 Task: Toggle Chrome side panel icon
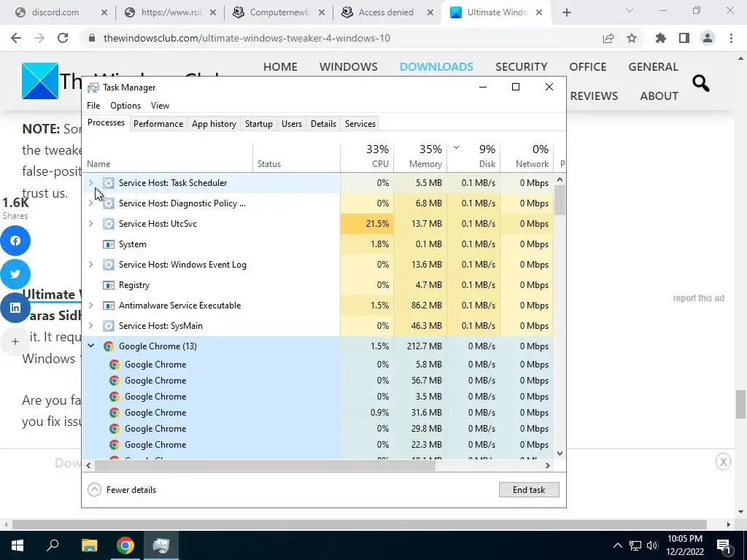pos(684,38)
